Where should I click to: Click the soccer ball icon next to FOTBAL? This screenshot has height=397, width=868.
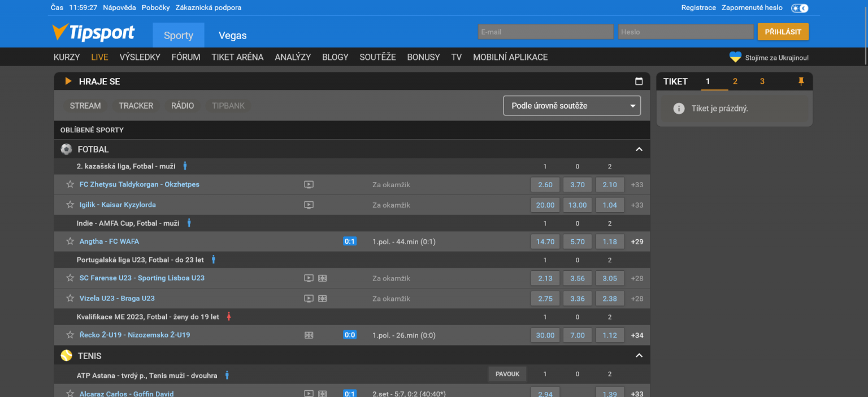coord(66,149)
